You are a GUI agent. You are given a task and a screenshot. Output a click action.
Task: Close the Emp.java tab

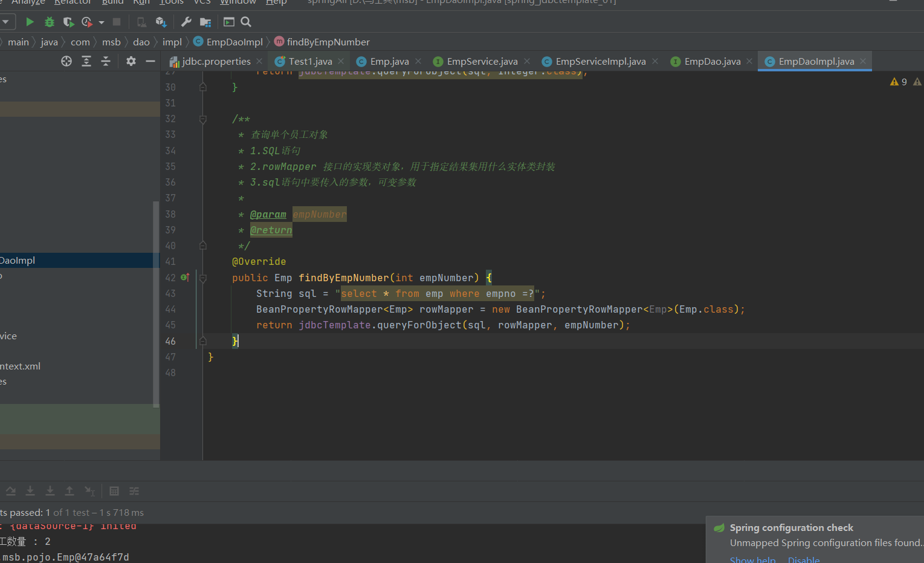(418, 61)
